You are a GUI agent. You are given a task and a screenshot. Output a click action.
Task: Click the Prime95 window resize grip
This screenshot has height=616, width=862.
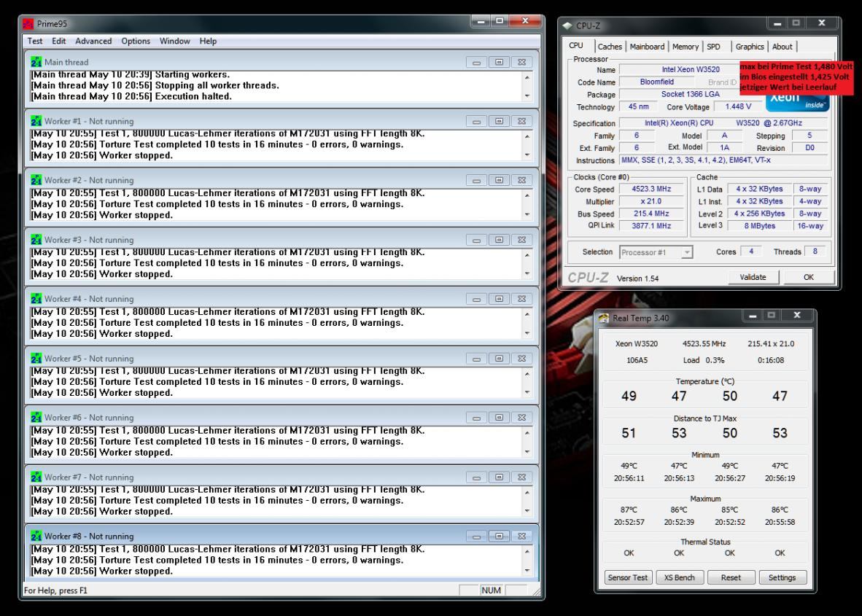(535, 592)
